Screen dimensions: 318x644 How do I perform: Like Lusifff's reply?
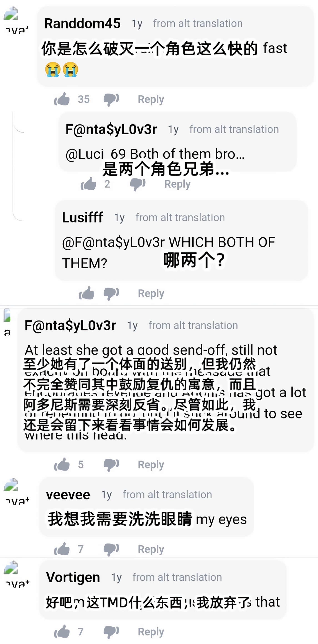(87, 293)
